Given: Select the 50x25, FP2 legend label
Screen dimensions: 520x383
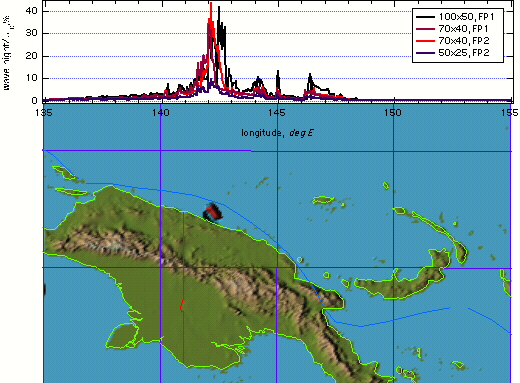Looking at the screenshot, I should pyautogui.click(x=464, y=53).
